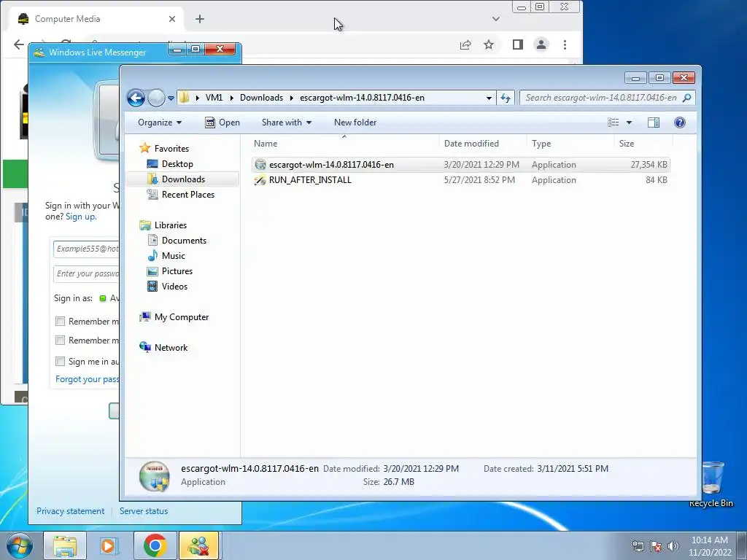Expand the arrow after Downloads breadcrumb
Image resolution: width=747 pixels, height=560 pixels.
(x=292, y=98)
